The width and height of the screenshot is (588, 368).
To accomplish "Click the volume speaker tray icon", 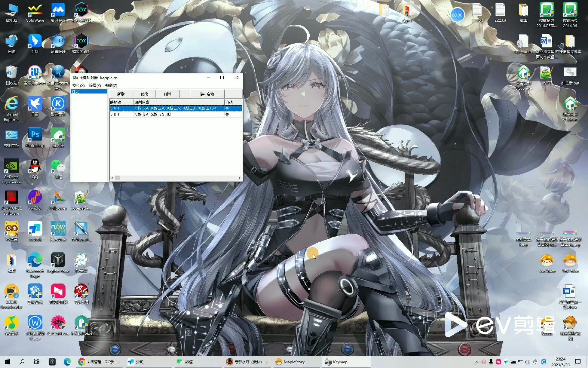I will click(528, 362).
